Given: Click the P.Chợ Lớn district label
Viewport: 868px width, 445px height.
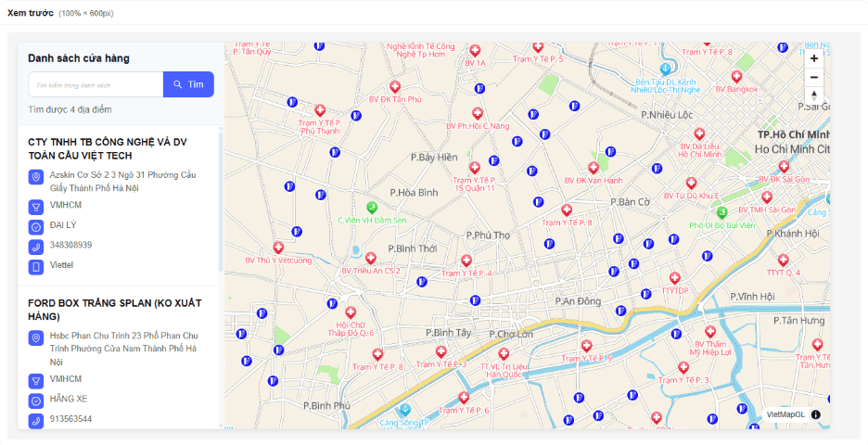Looking at the screenshot, I should point(511,335).
